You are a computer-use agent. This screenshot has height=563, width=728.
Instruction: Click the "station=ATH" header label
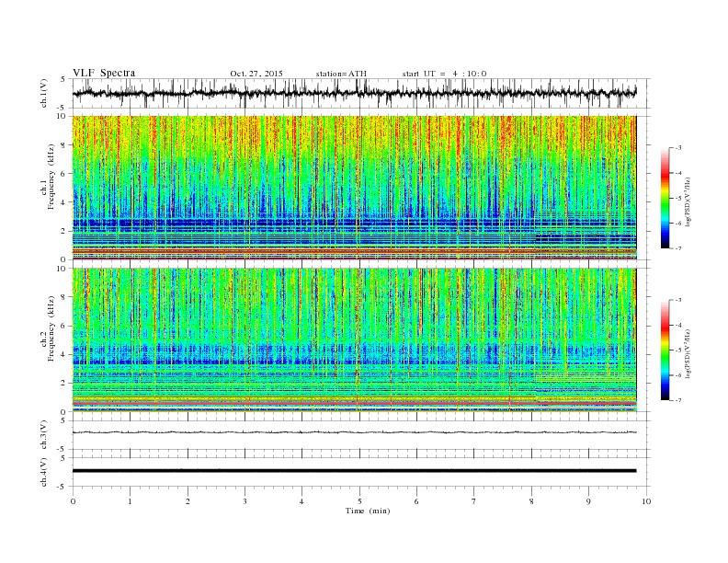tap(341, 74)
